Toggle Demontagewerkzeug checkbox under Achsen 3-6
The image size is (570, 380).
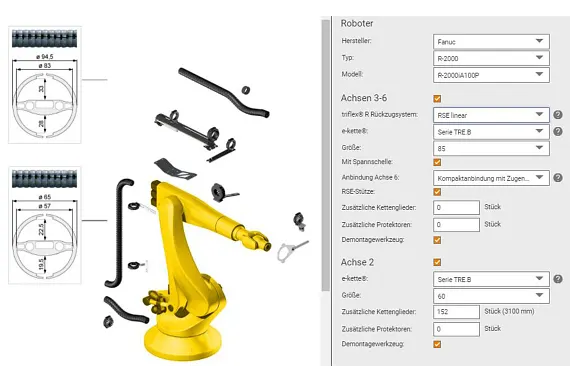pos(437,240)
